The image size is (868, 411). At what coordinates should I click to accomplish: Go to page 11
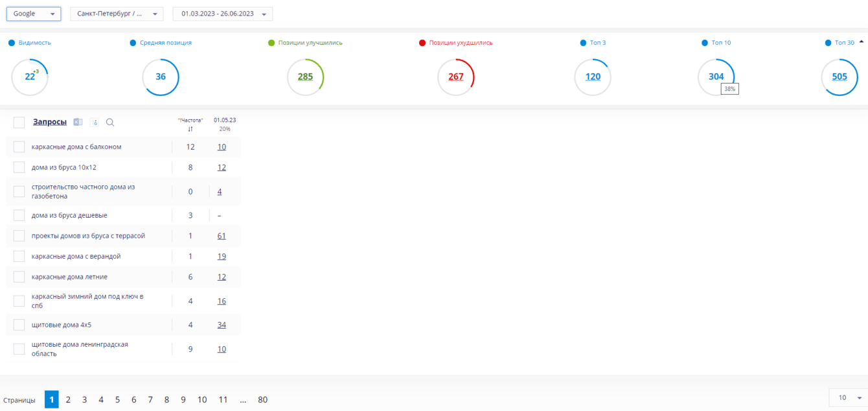tap(223, 399)
